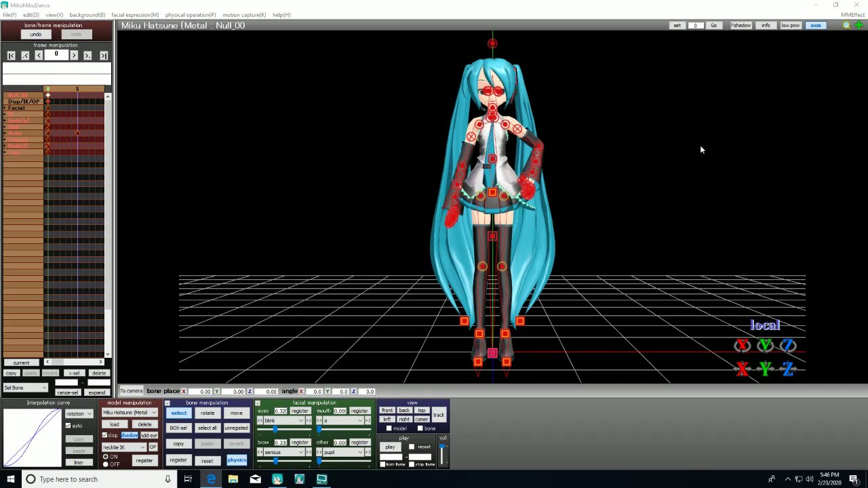Open the motion capture(K) menu
This screenshot has height=488, width=868.
[x=244, y=14]
